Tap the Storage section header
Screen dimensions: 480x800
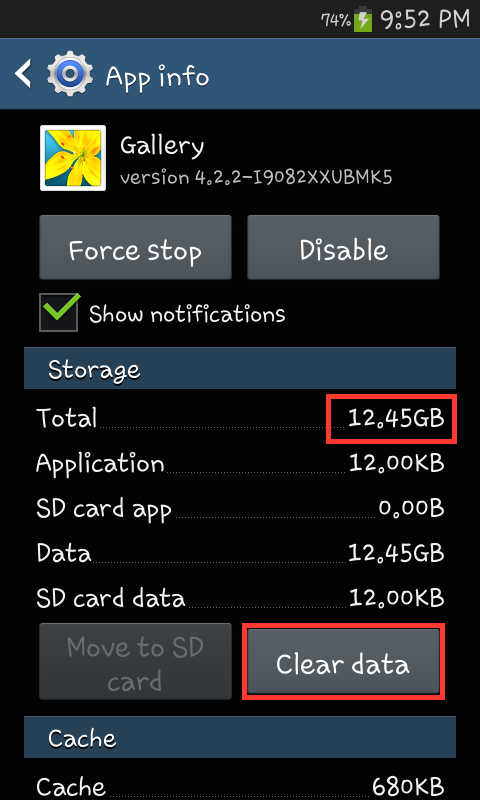pos(240,368)
